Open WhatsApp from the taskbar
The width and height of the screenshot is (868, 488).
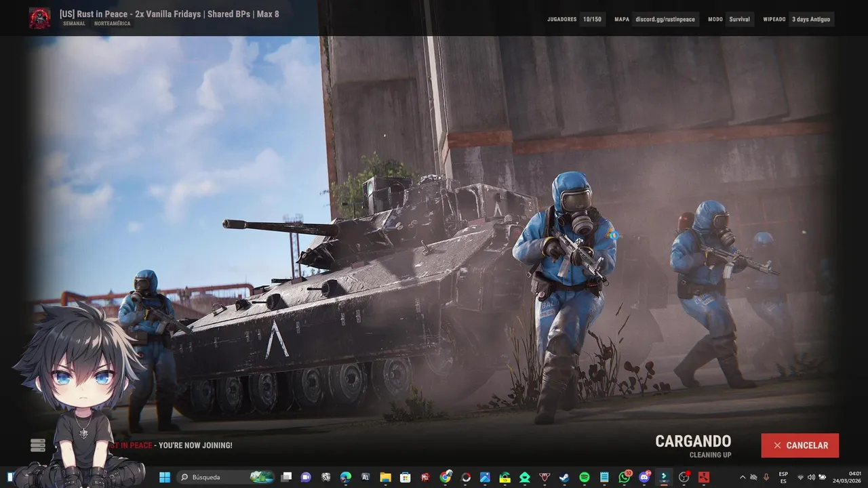(624, 477)
